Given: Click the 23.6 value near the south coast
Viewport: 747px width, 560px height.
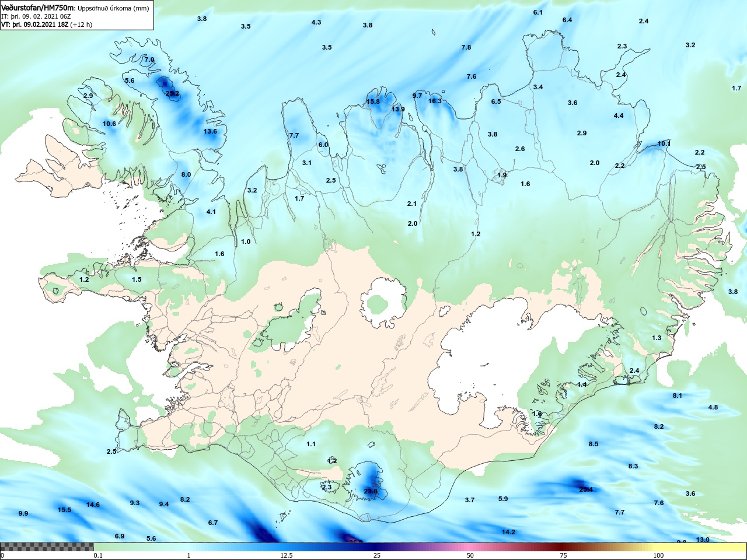Looking at the screenshot, I should pyautogui.click(x=371, y=491).
